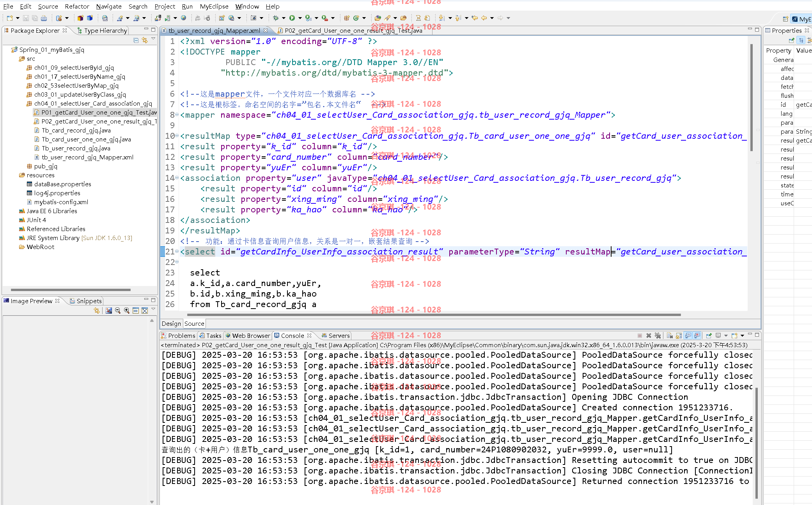Collapse the association fold at line 14

[x=177, y=178]
